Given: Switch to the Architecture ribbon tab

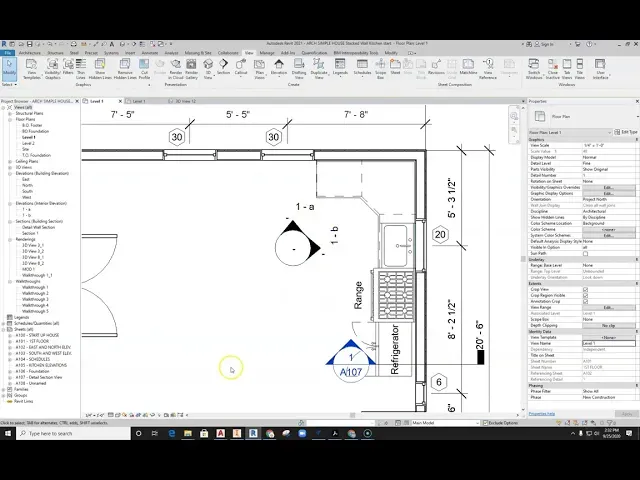Looking at the screenshot, I should 30,52.
